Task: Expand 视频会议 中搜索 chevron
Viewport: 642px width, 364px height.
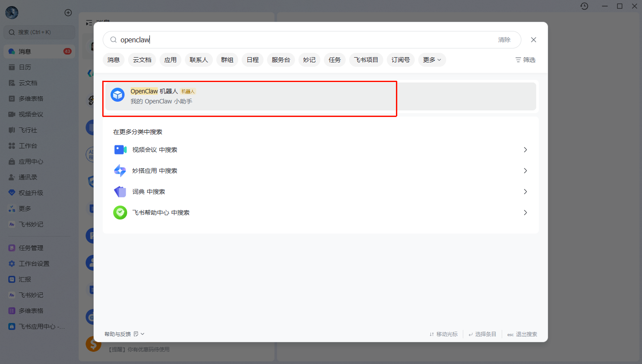Action: (x=525, y=150)
